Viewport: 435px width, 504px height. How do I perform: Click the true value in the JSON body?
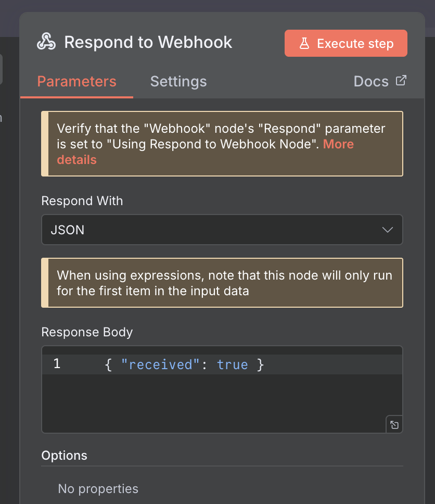click(232, 364)
